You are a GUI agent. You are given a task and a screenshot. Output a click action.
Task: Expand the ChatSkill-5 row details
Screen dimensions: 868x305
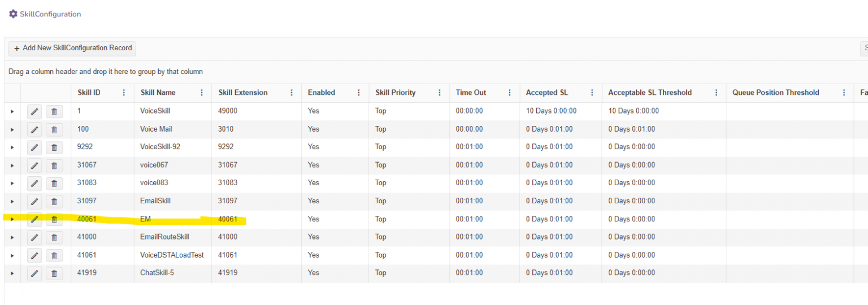pos(12,273)
